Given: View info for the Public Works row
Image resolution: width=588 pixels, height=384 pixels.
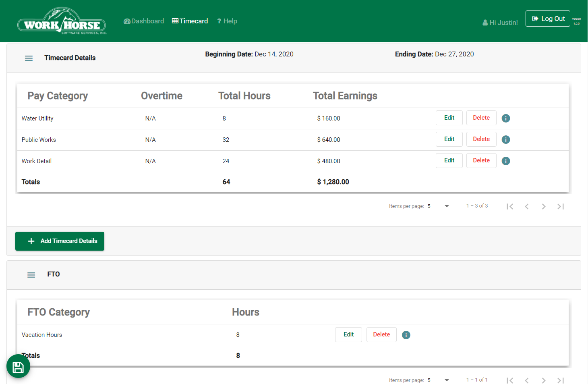Looking at the screenshot, I should click(505, 139).
